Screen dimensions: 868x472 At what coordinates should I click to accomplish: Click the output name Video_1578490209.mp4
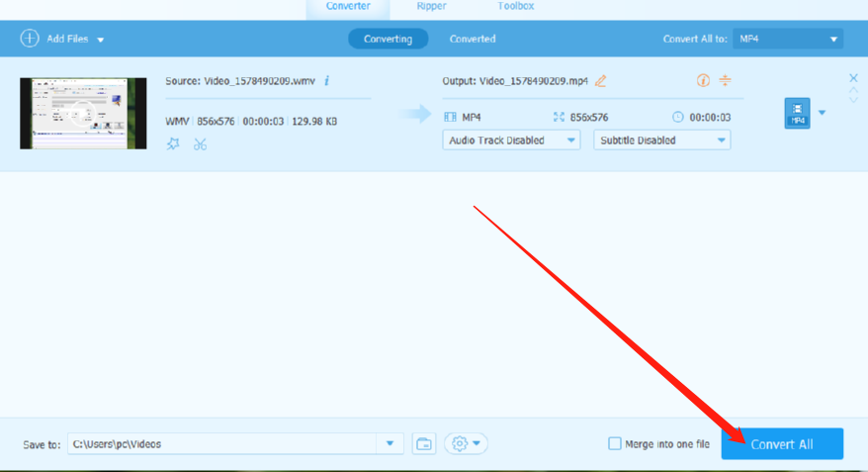pos(534,81)
